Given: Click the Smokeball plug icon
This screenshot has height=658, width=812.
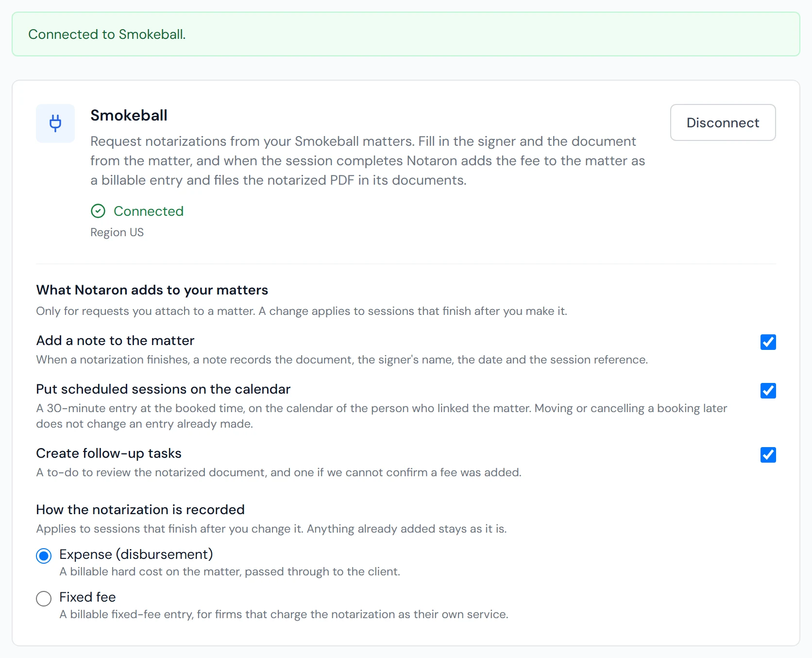Looking at the screenshot, I should (55, 123).
